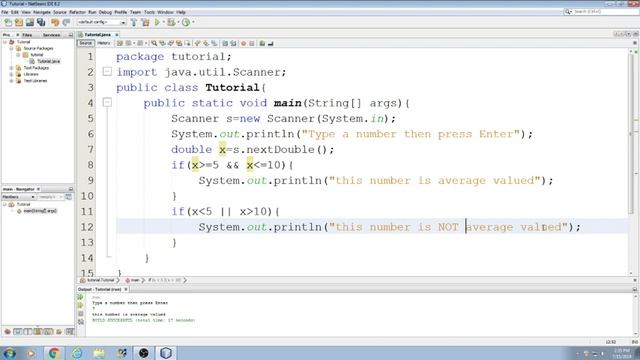Open the Run Project dropdown arrow
640x360 pixels.
pyautogui.click(x=163, y=22)
